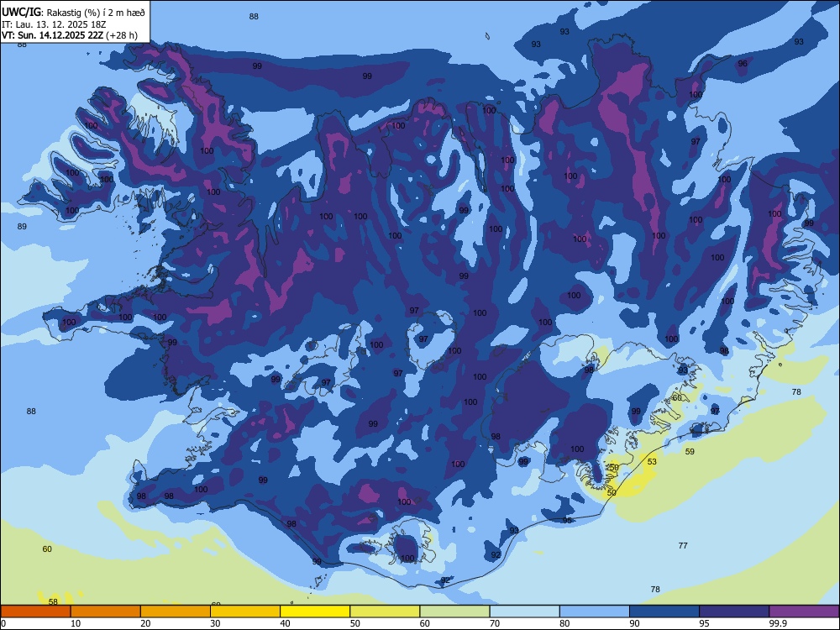
Task: Pick the purple above-99.9 legend swatch
Action: (805, 612)
